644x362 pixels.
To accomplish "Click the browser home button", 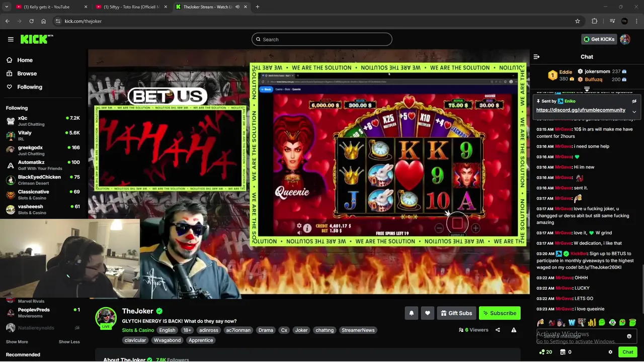I will 43,21.
